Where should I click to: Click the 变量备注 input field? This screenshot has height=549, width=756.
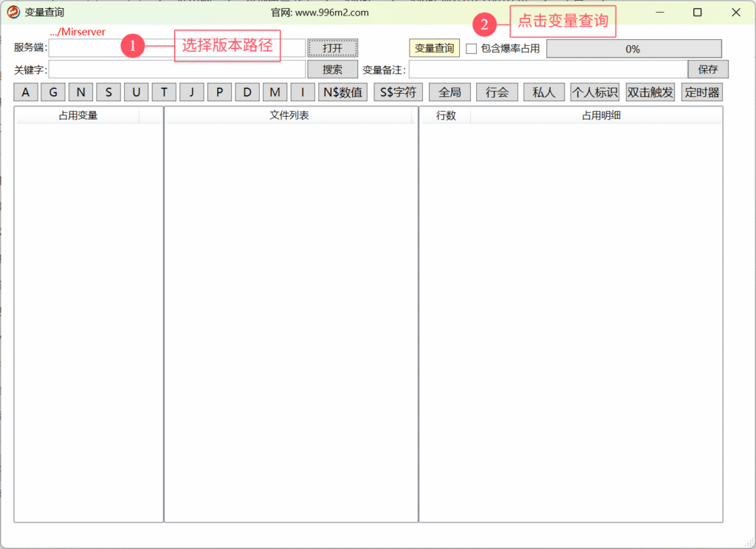pos(546,69)
